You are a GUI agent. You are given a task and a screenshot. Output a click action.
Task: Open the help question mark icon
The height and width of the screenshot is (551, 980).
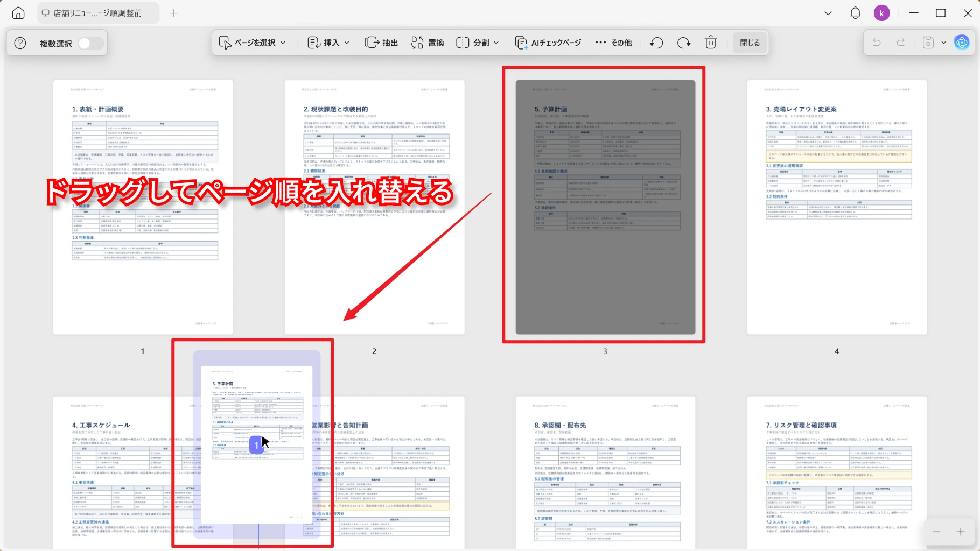click(20, 43)
